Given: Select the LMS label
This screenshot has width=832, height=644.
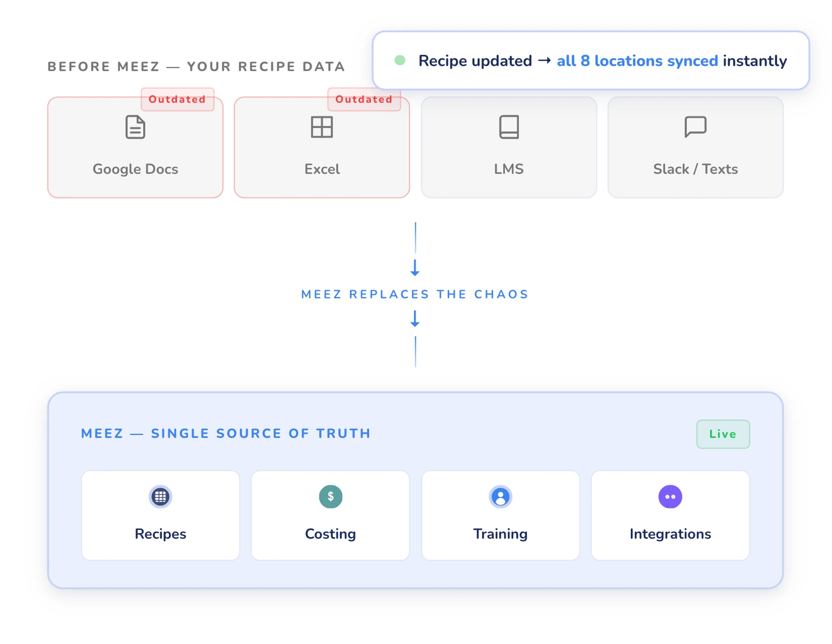Looking at the screenshot, I should coord(509,169).
